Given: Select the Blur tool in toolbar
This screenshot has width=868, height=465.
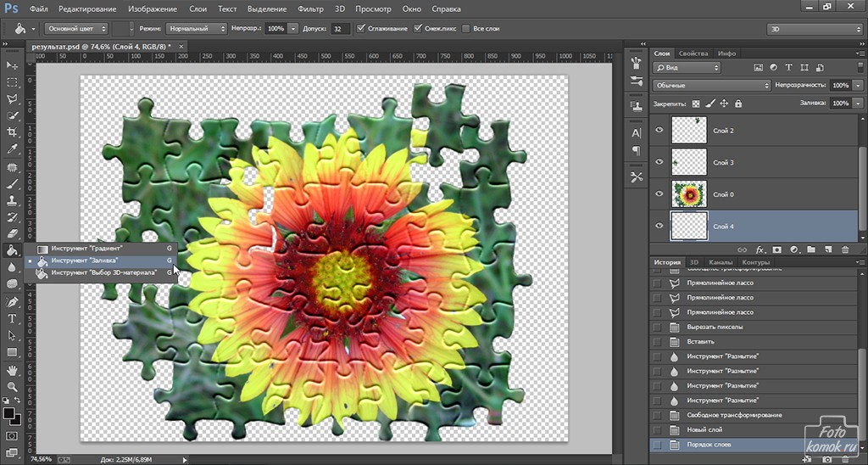Looking at the screenshot, I should (12, 266).
